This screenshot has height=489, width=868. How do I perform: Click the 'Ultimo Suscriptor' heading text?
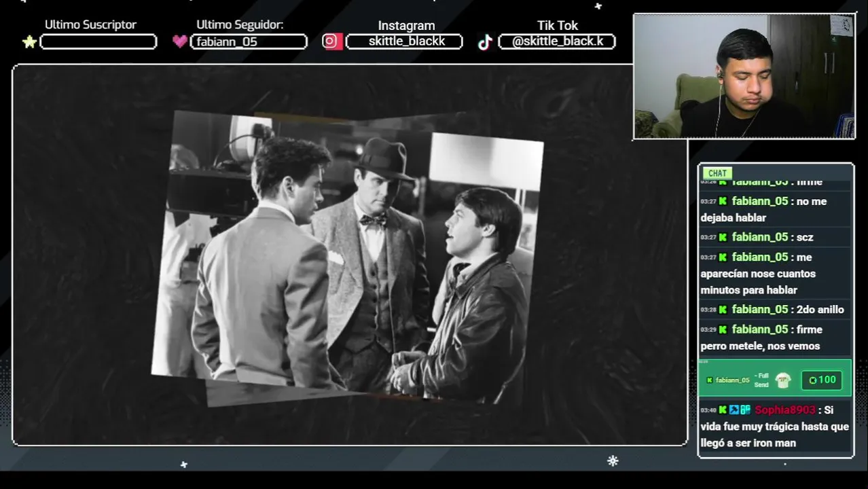click(90, 24)
